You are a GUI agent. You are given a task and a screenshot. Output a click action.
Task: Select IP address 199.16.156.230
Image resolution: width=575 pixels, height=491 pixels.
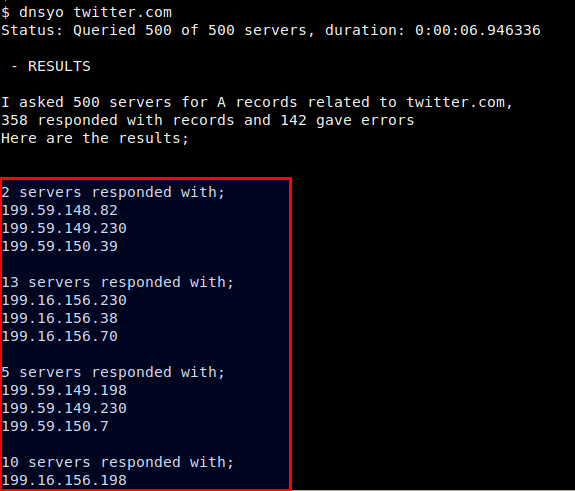(x=64, y=300)
